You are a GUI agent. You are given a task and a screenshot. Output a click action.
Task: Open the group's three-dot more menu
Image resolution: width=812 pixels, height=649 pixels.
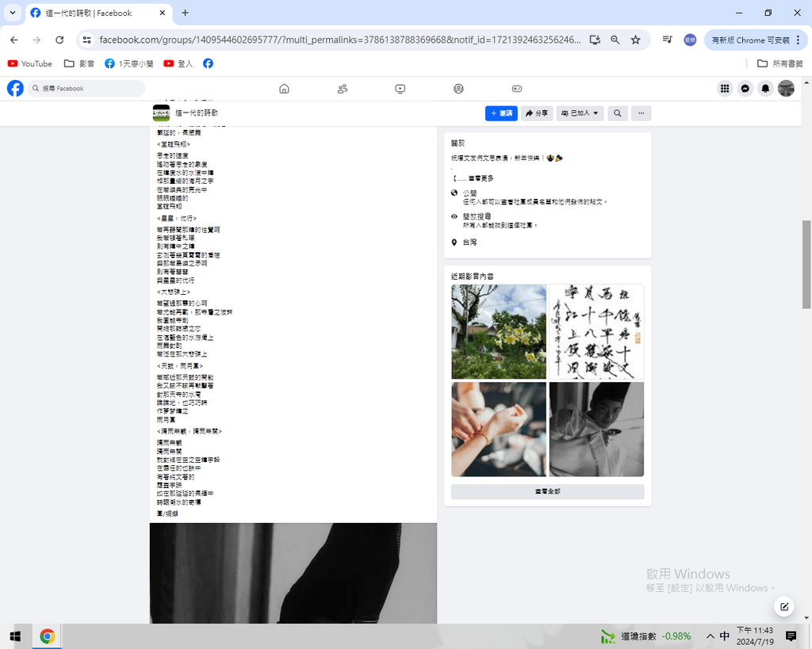(x=641, y=113)
